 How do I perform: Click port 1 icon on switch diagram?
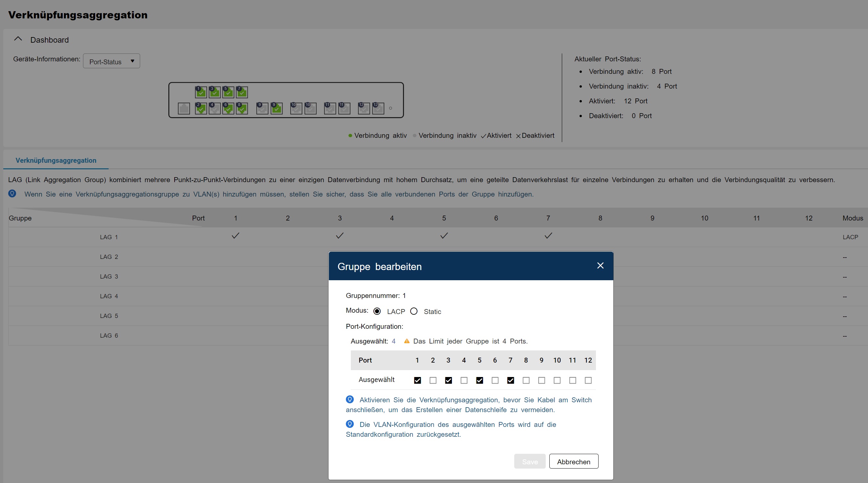[201, 92]
